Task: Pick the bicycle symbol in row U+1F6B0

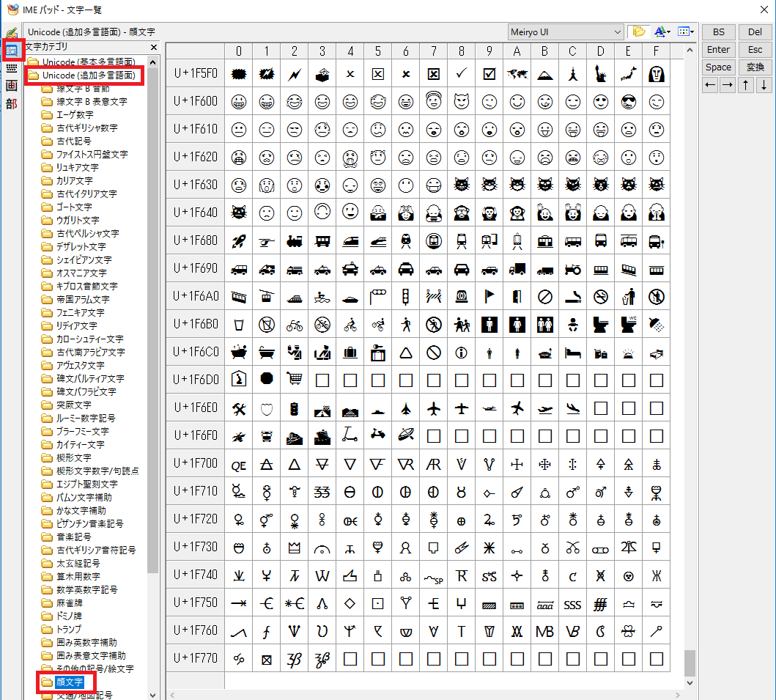Action: click(295, 325)
